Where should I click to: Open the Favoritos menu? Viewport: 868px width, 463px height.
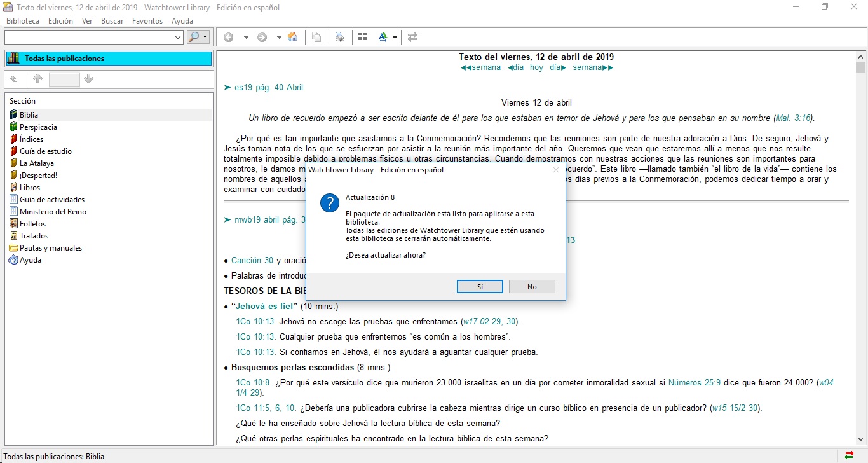tap(147, 21)
